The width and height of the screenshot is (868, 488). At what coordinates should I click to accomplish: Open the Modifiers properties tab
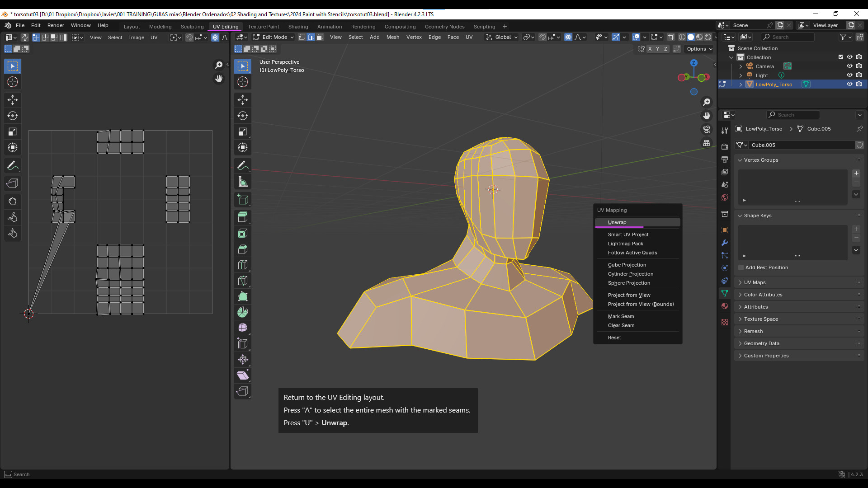pos(725,243)
